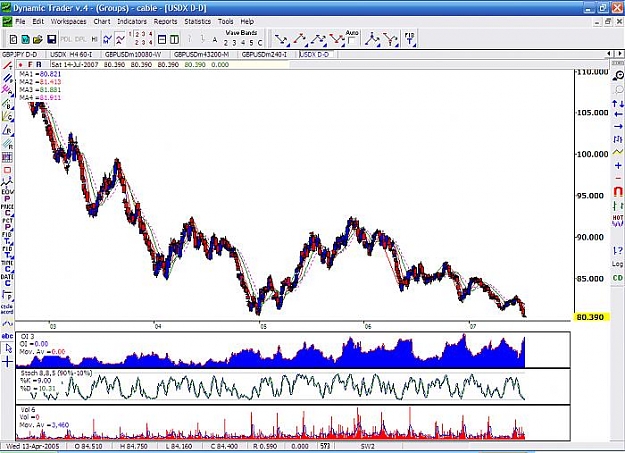The width and height of the screenshot is (625, 453).
Task: Toggle the Auto checkbox
Action: 351,41
